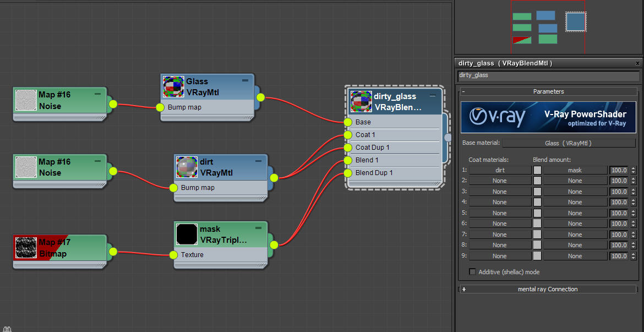The image size is (644, 332).
Task: Collapse the Map #17 Bitmap node header
Action: pyautogui.click(x=98, y=241)
